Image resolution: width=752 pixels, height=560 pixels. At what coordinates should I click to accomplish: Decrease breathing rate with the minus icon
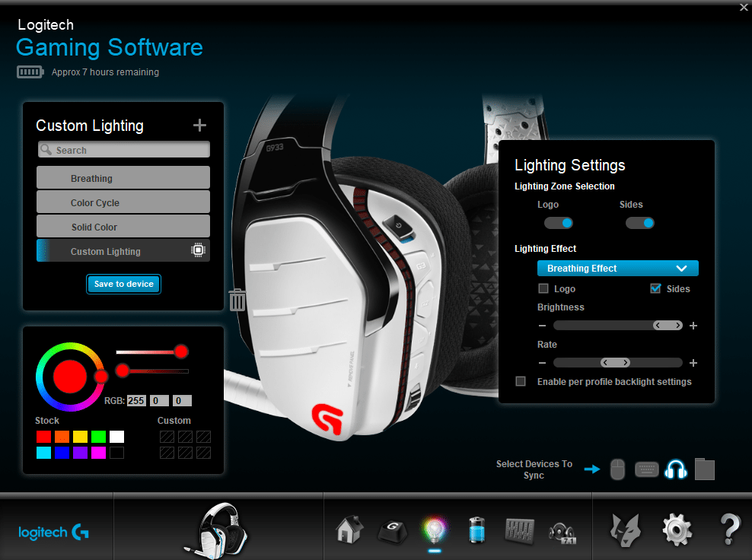point(542,363)
